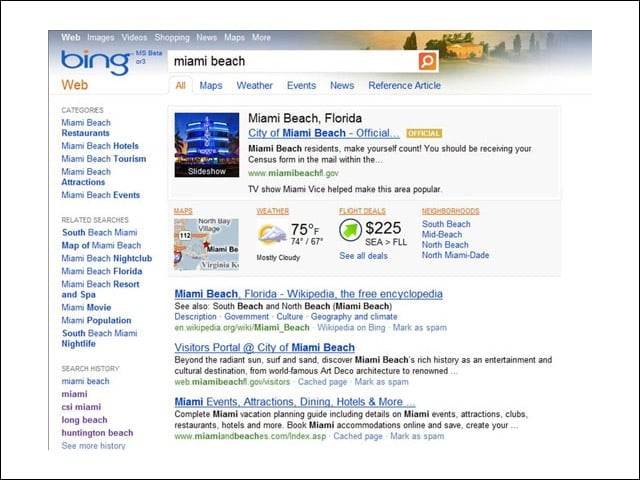Open City of Miami Beach - Official link
This screenshot has height=480, width=640.
point(324,133)
